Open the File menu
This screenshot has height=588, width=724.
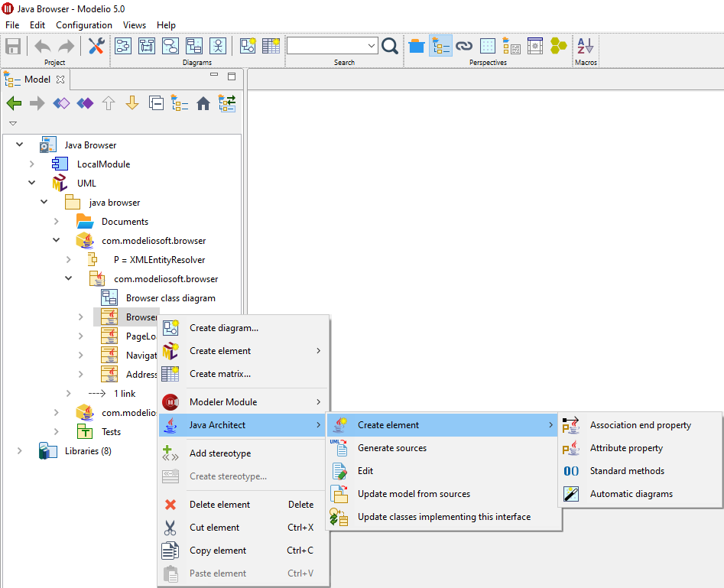coord(12,25)
